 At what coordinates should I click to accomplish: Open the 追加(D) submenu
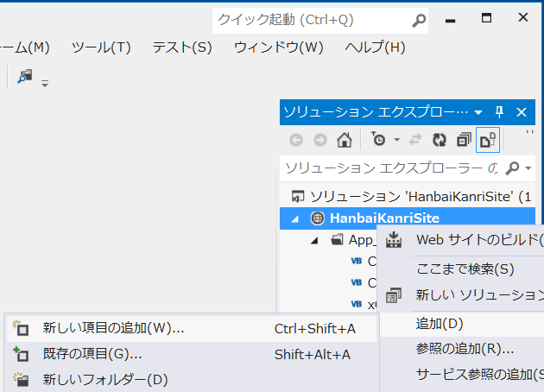[462, 324]
